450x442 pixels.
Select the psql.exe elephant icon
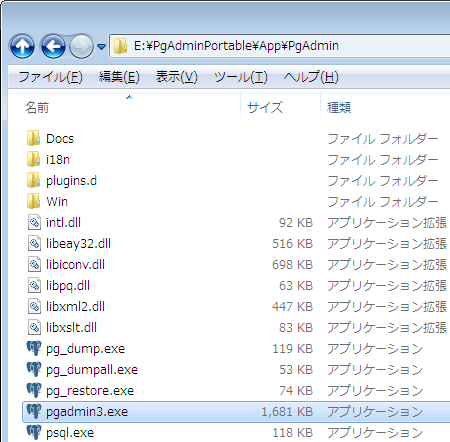34,432
